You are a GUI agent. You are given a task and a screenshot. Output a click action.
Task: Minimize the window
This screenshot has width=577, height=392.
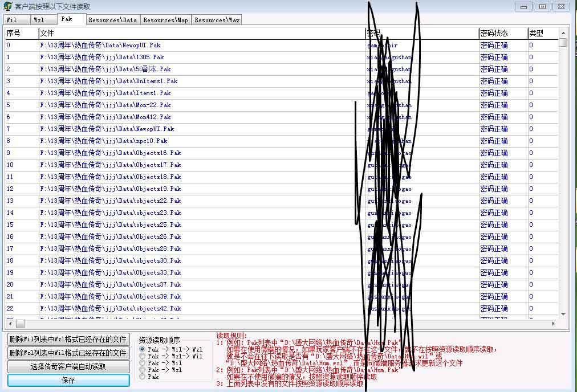[x=523, y=7]
